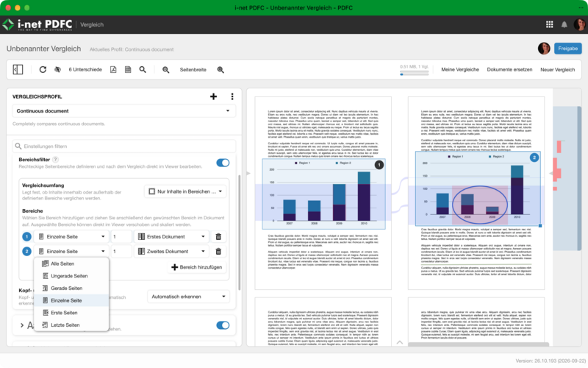The width and height of the screenshot is (588, 368).
Task: Select Letzte Seiten from the list
Action: pos(71,325)
